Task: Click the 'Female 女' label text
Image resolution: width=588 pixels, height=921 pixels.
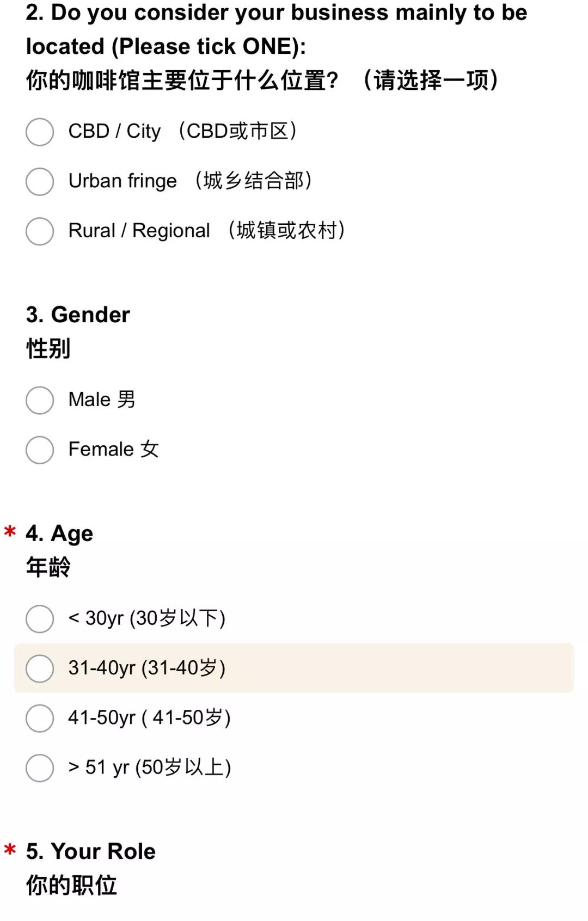Action: tap(114, 449)
